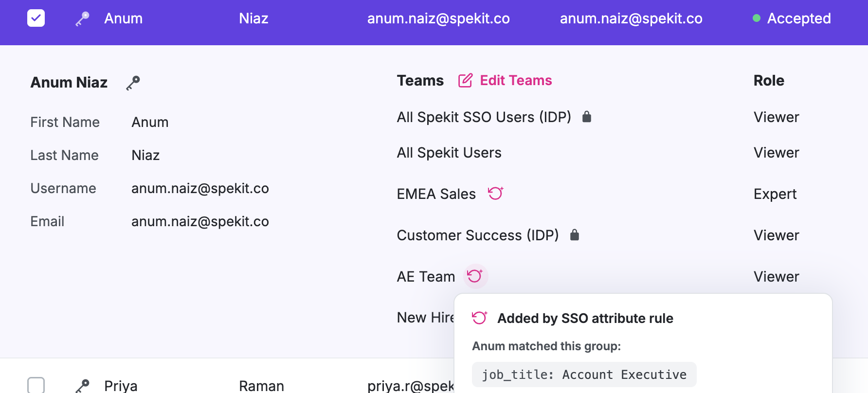Image resolution: width=868 pixels, height=393 pixels.
Task: Click the Edit Teams pencil icon
Action: coord(465,80)
